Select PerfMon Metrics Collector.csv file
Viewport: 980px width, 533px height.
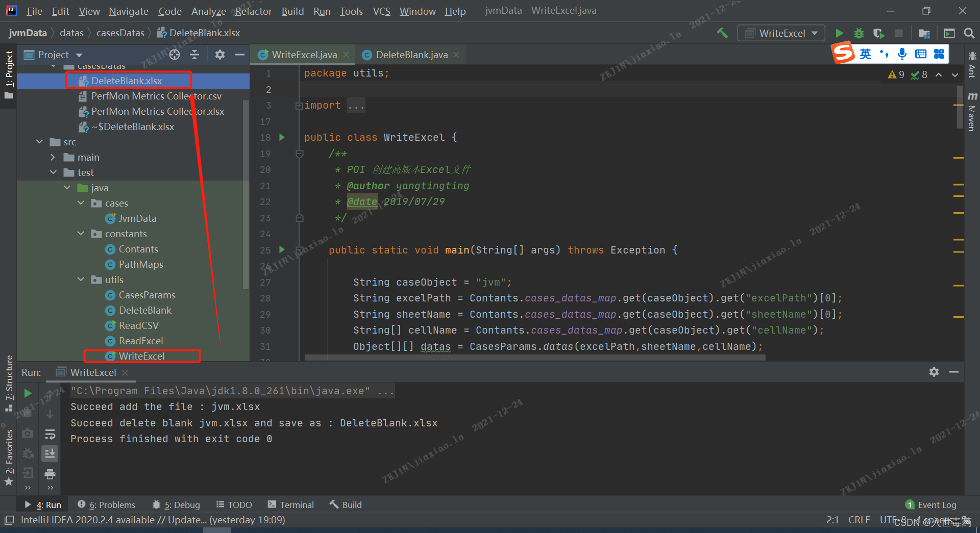[156, 96]
